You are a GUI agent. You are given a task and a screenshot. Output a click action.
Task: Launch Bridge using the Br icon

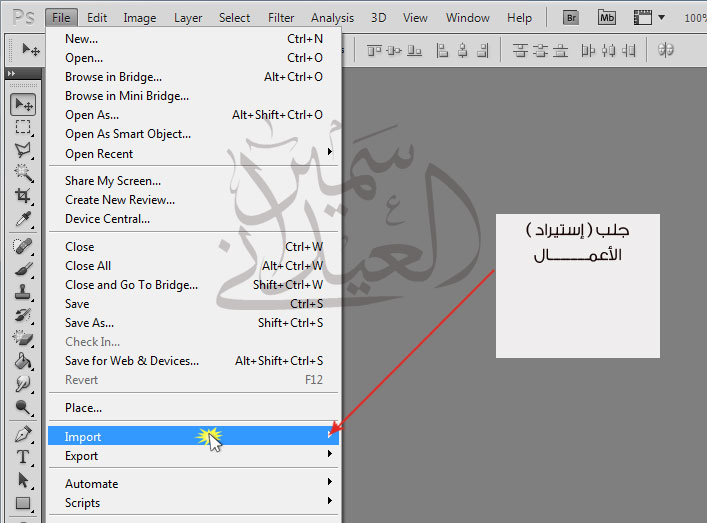tap(571, 17)
